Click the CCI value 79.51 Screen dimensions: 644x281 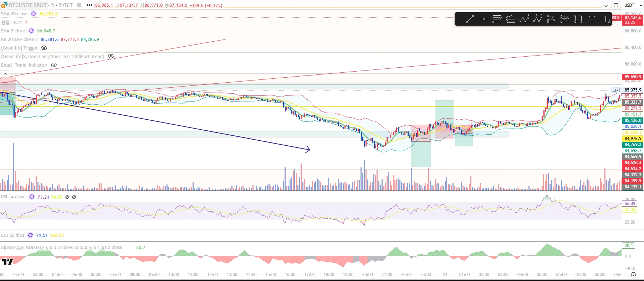(42, 235)
